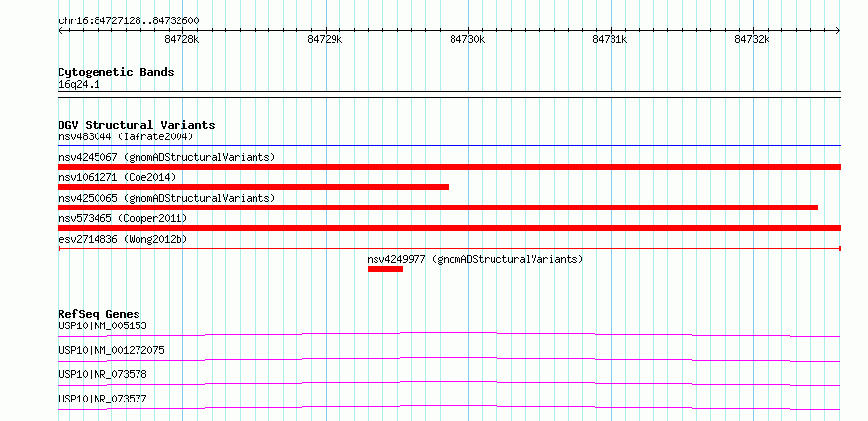Click the short red bar for nsv4249977
Viewport: 868px width, 421px height.
[384, 269]
